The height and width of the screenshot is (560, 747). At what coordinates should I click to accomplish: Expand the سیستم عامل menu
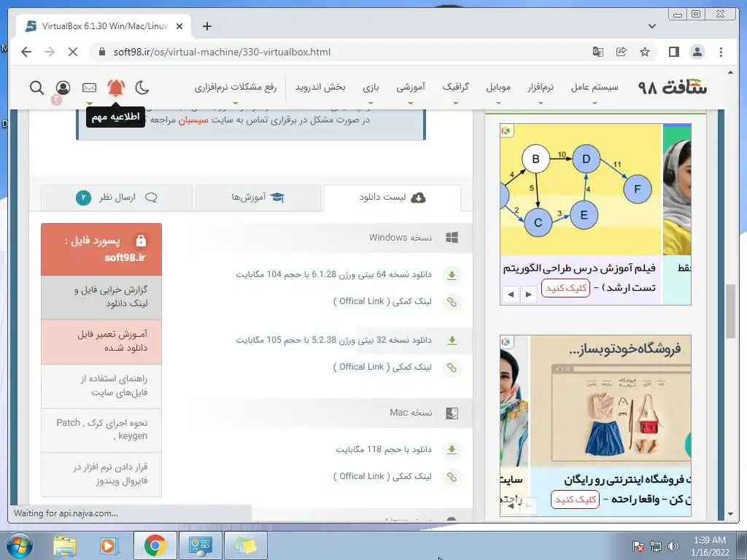point(595,87)
